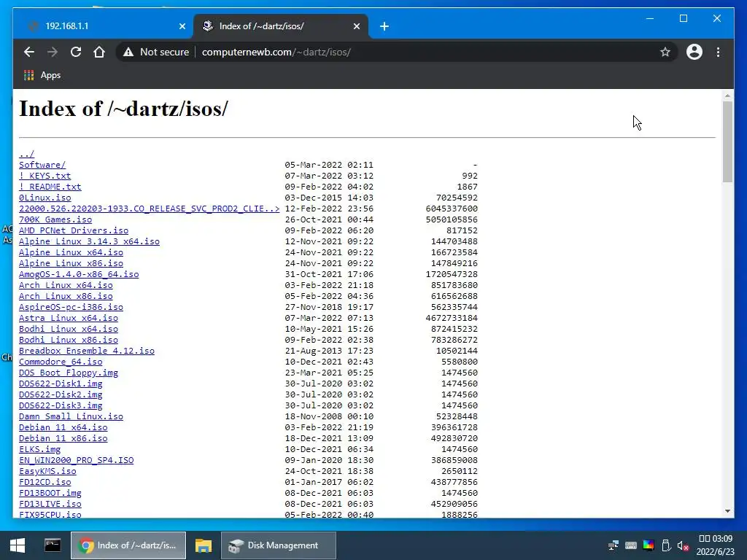Download DOS622-Disk1.img
This screenshot has width=747, height=560.
61,384
